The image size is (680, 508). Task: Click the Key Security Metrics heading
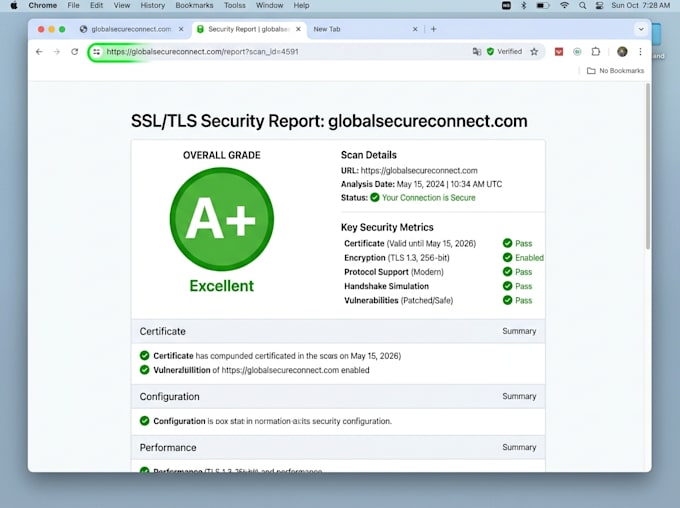(387, 227)
